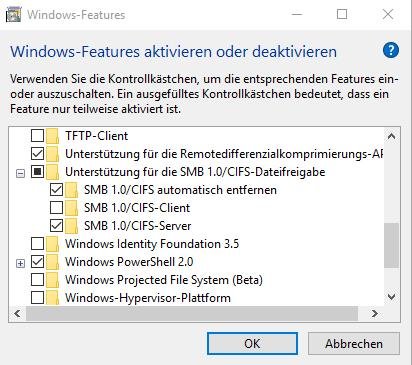Select the Remotedifferenzialkomprimierungs-API support item
The height and width of the screenshot is (365, 412).
coord(224,154)
